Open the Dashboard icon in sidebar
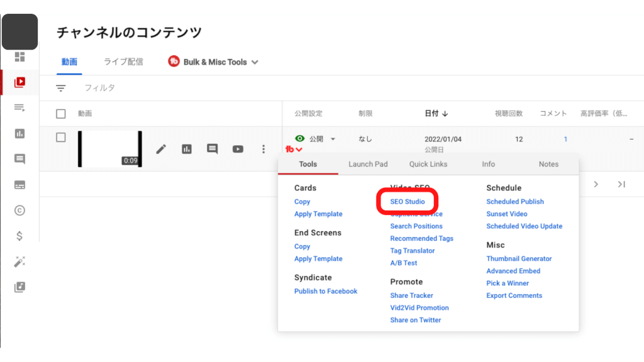This screenshot has height=362, width=644. pos(19,57)
